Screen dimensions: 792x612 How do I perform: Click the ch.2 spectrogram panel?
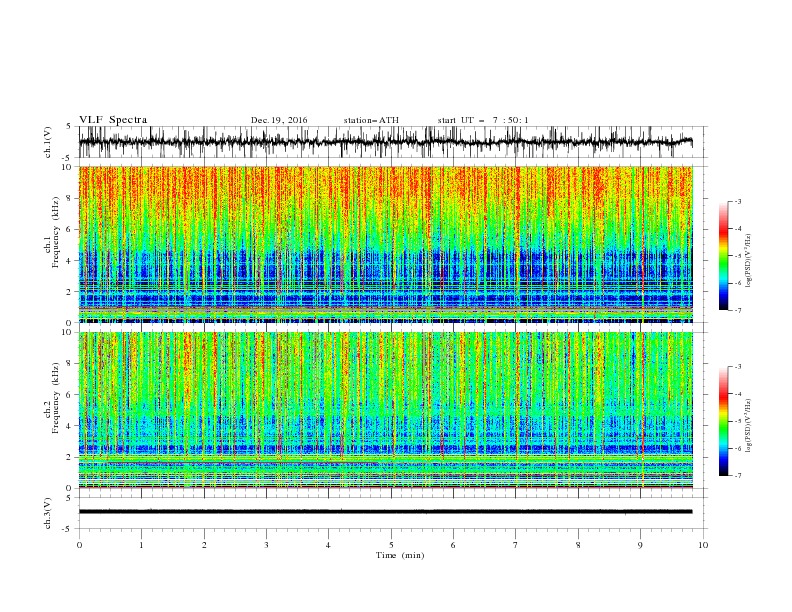point(386,410)
